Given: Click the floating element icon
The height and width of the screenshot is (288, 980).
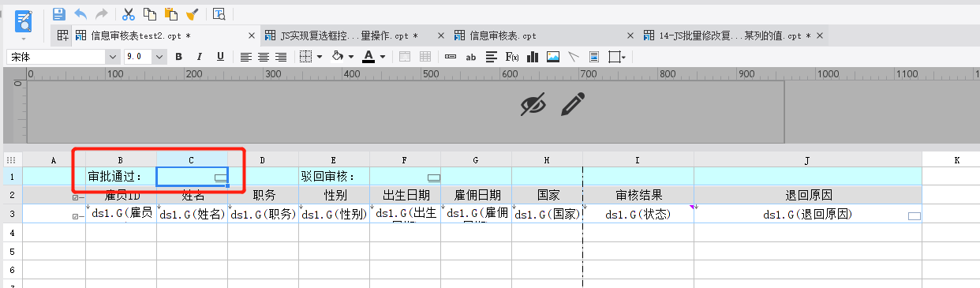Looking at the screenshot, I should click(614, 57).
